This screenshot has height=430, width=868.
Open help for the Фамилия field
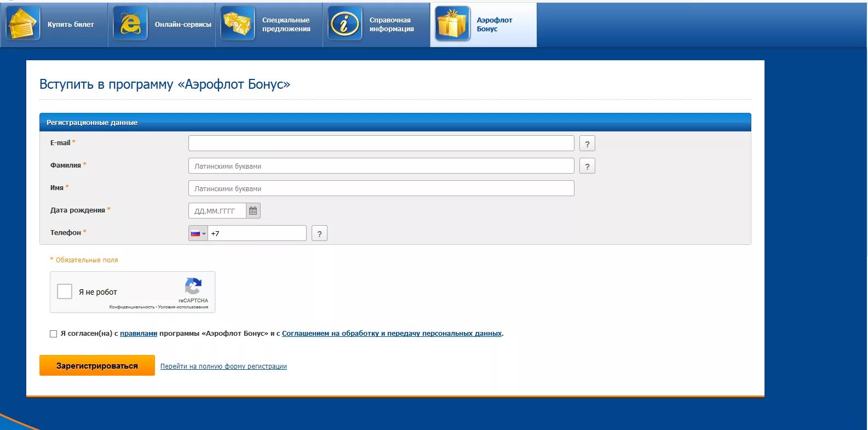pos(587,166)
